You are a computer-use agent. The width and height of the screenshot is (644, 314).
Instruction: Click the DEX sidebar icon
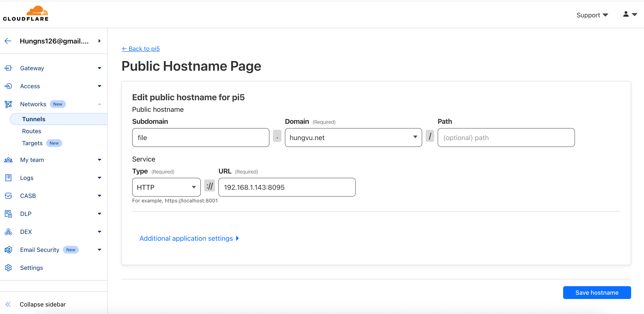(x=8, y=232)
